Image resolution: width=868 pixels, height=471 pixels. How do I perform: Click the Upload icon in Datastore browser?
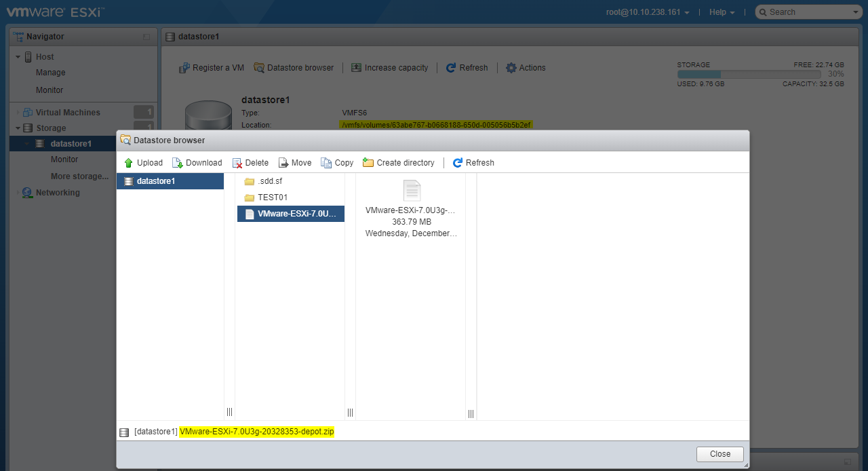(x=128, y=163)
